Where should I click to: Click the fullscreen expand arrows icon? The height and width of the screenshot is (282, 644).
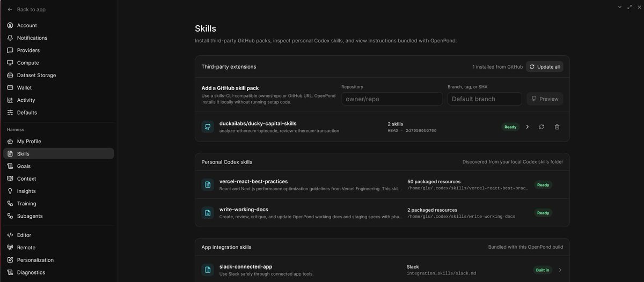pos(630,6)
